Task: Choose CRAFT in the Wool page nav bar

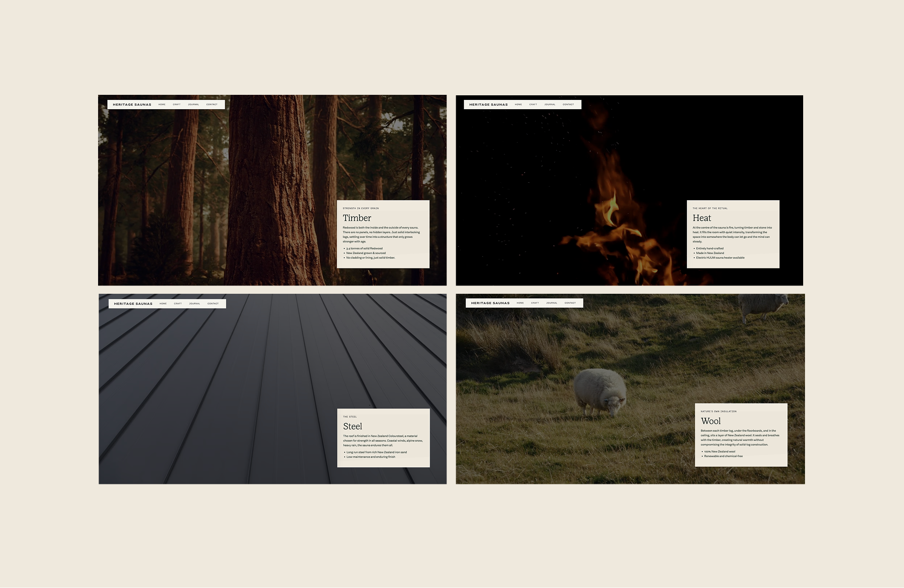Action: 535,303
